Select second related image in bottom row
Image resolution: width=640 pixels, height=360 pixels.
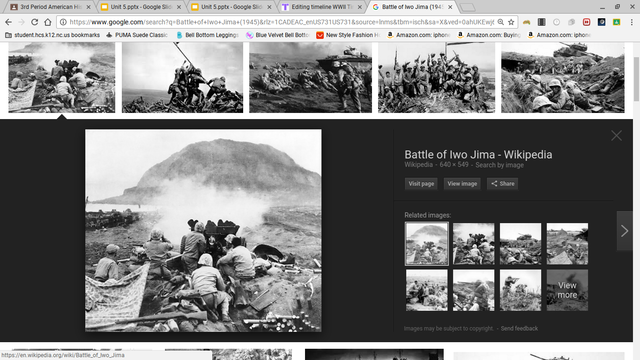473,290
